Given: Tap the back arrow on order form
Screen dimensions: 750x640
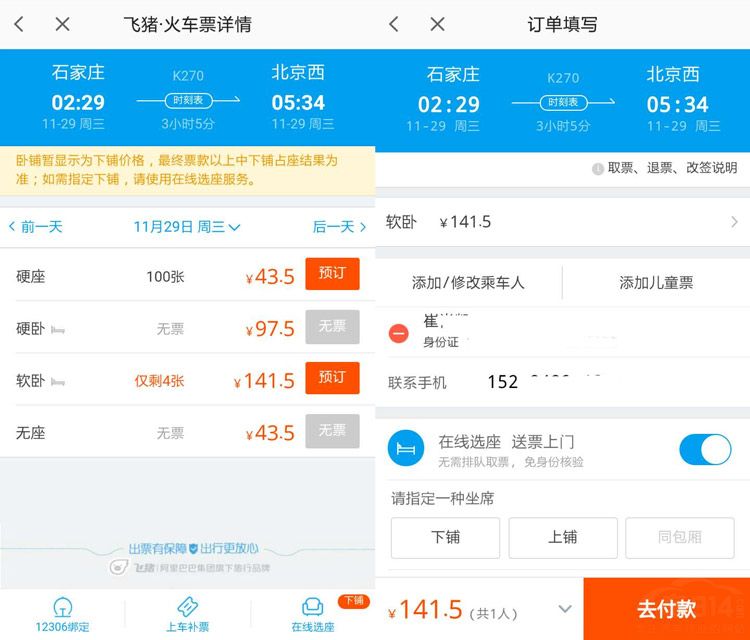Looking at the screenshot, I should [394, 24].
